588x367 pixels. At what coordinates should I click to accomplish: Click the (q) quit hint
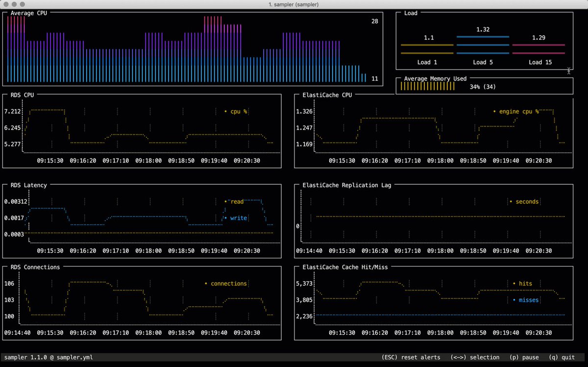point(562,357)
